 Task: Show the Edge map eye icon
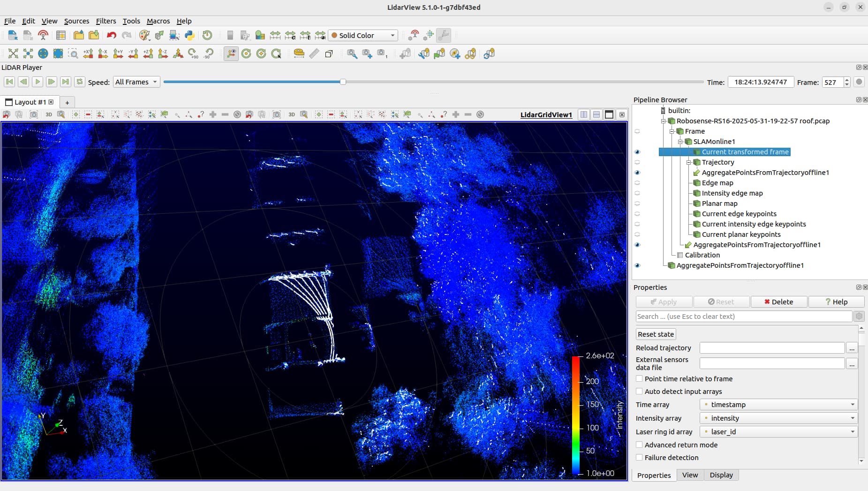pyautogui.click(x=637, y=183)
